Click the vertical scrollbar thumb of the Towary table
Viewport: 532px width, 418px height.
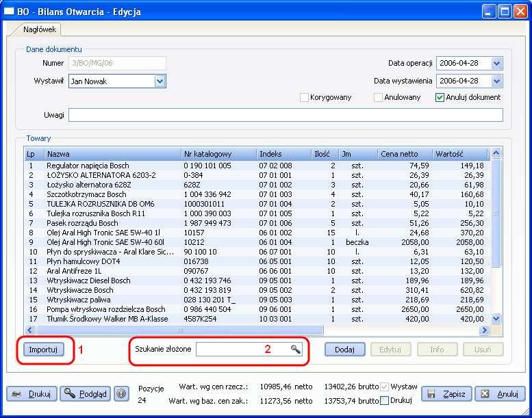pos(496,213)
